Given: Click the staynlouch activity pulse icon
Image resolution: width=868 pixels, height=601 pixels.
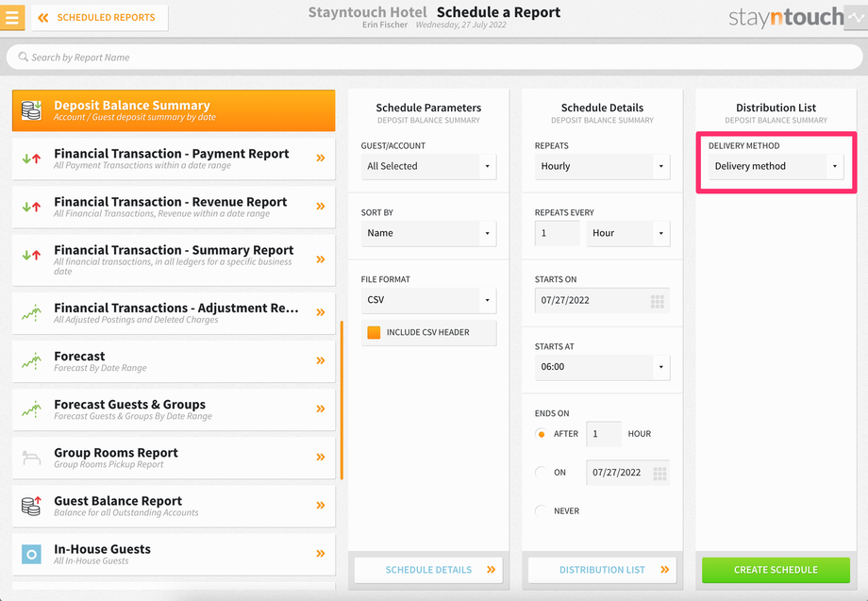Looking at the screenshot, I should [856, 18].
